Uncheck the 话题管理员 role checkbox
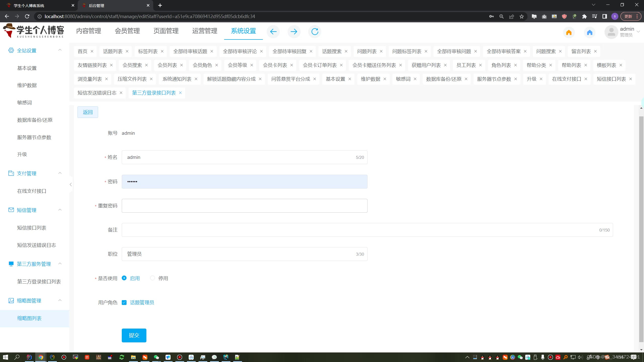Screen dimensions: 644x362 [x=124, y=302]
